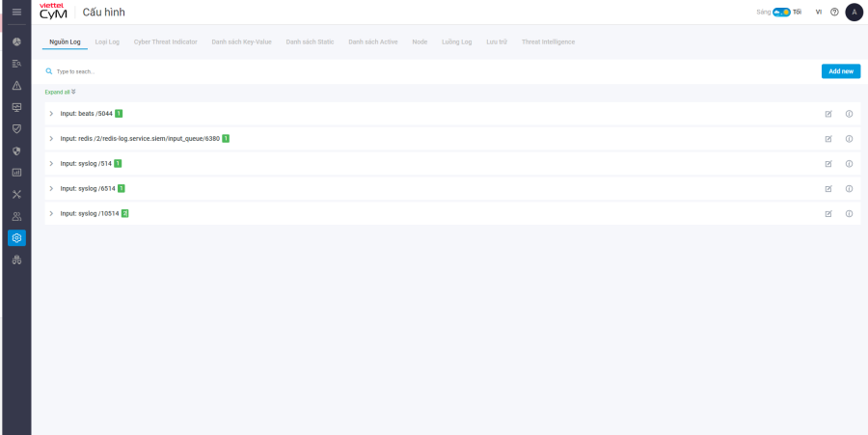This screenshot has height=435, width=868.
Task: Click Expand all link
Action: [60, 92]
